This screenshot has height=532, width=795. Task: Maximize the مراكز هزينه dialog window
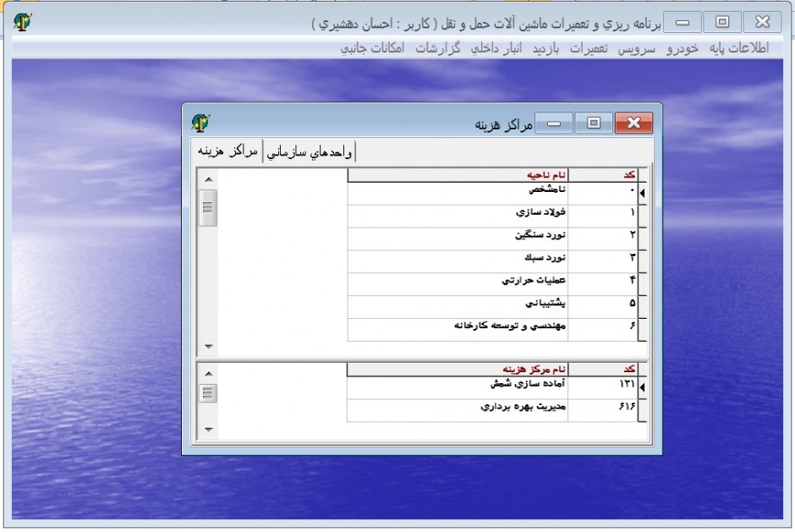pos(594,123)
